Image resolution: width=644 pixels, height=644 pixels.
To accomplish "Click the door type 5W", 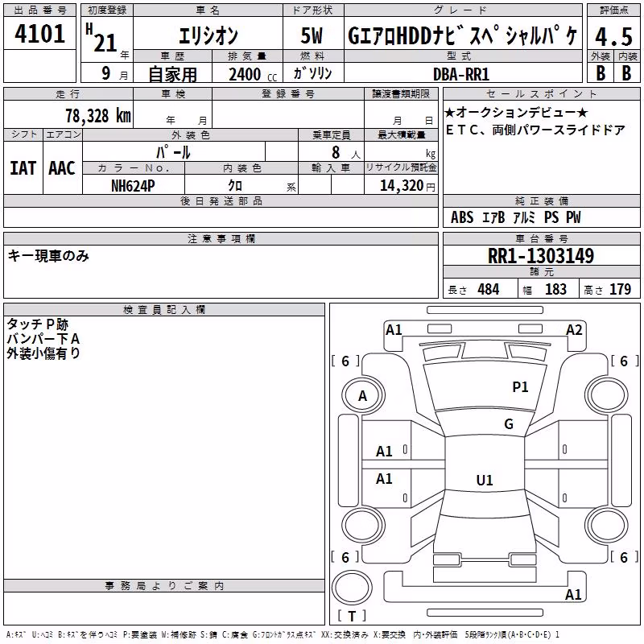I will (x=312, y=35).
